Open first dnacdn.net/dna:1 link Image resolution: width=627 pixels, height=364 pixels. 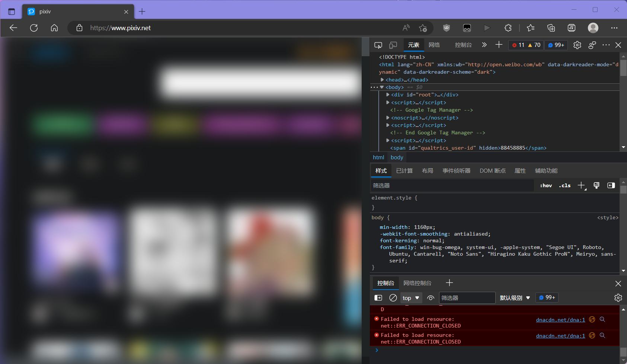(x=560, y=320)
